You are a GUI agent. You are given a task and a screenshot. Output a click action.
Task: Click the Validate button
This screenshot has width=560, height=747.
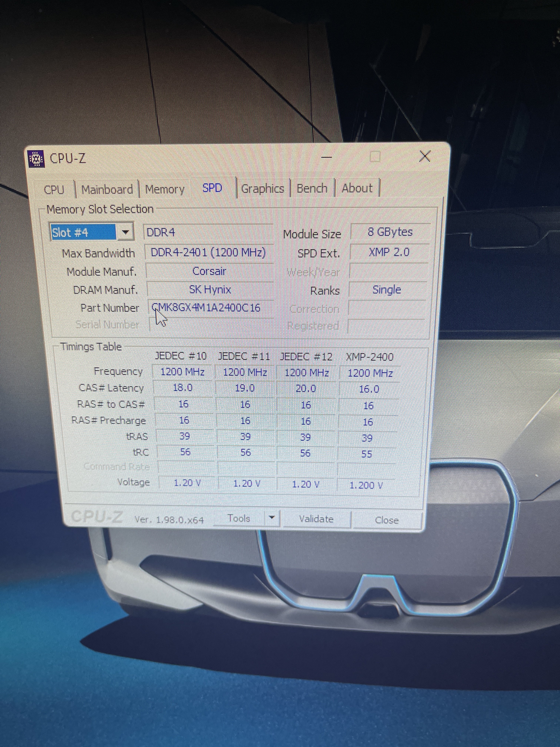(x=316, y=519)
